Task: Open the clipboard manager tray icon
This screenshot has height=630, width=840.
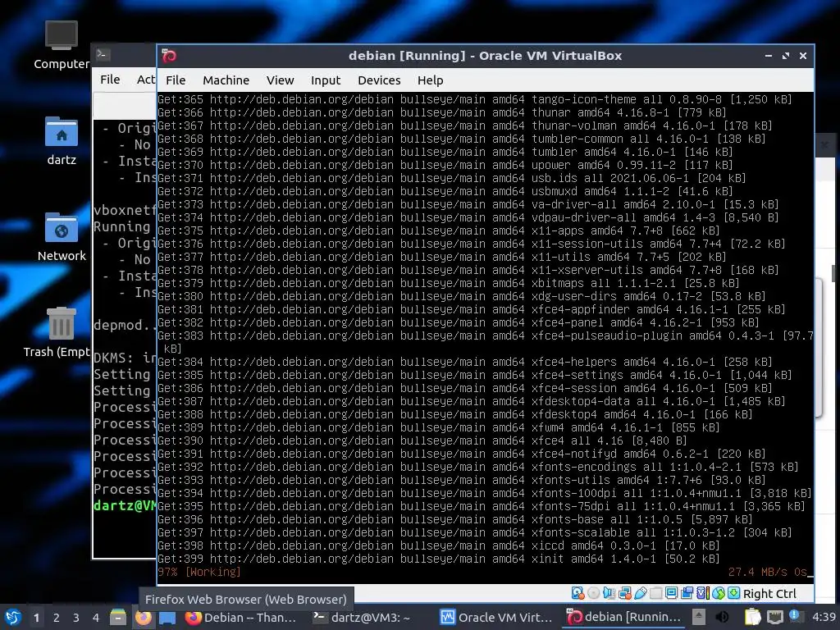Action: click(753, 618)
